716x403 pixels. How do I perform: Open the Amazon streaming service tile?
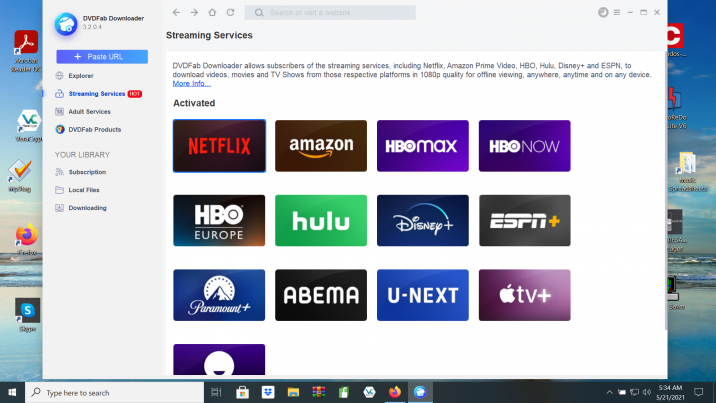(x=321, y=146)
